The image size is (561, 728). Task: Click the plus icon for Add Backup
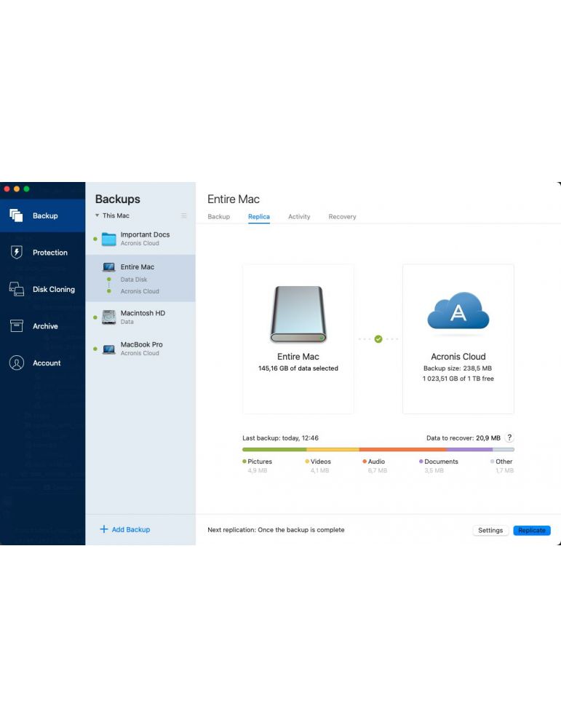point(104,529)
